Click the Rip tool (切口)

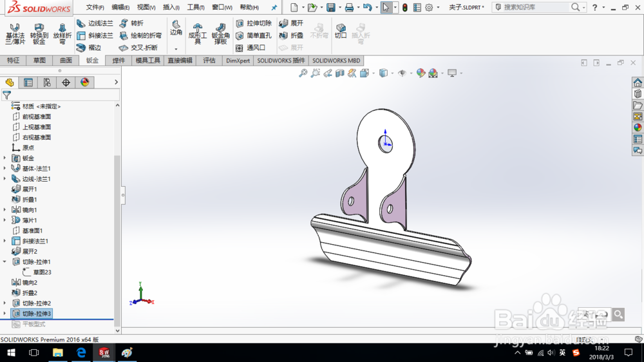point(341,31)
